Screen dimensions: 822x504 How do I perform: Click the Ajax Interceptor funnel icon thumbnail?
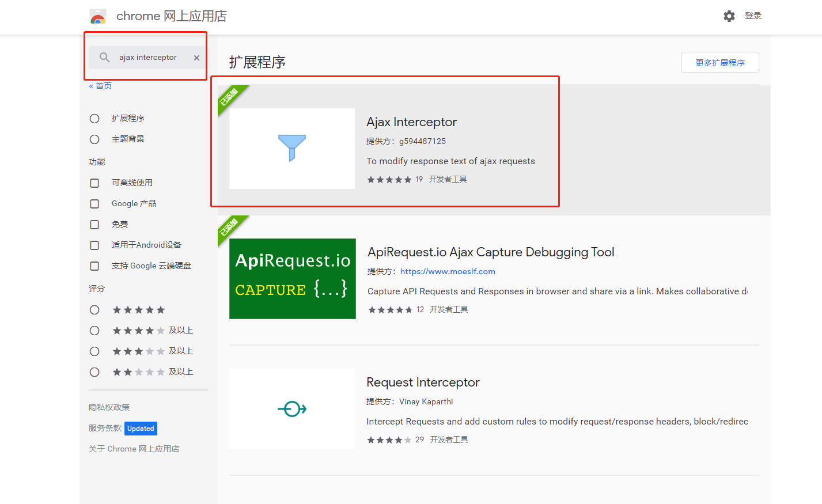click(291, 147)
